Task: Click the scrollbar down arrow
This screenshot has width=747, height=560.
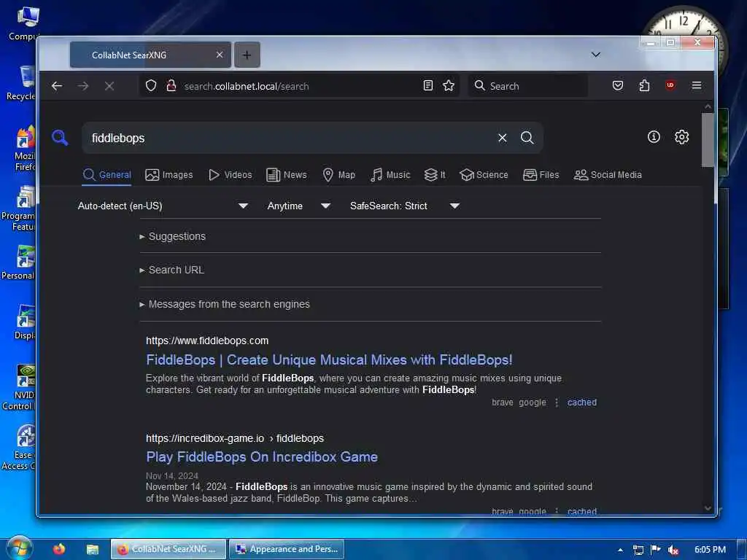Action: (708, 508)
